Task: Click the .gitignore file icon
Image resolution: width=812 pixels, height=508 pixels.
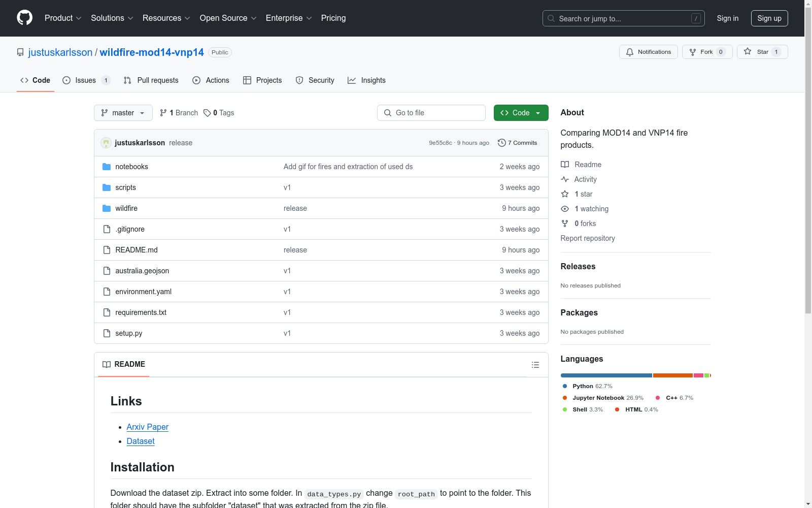Action: coord(107,229)
